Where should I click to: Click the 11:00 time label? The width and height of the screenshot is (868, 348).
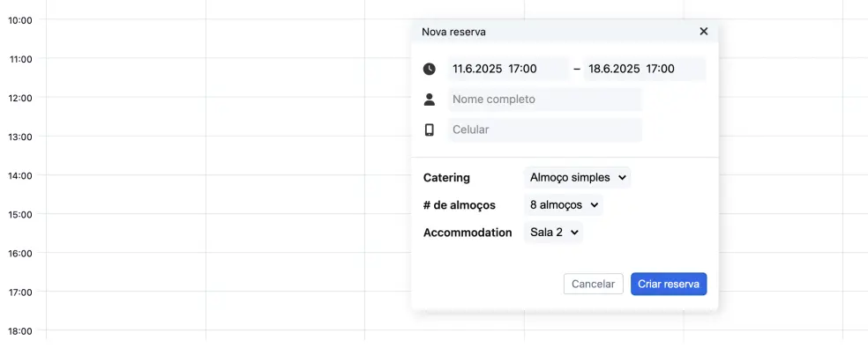(x=21, y=59)
